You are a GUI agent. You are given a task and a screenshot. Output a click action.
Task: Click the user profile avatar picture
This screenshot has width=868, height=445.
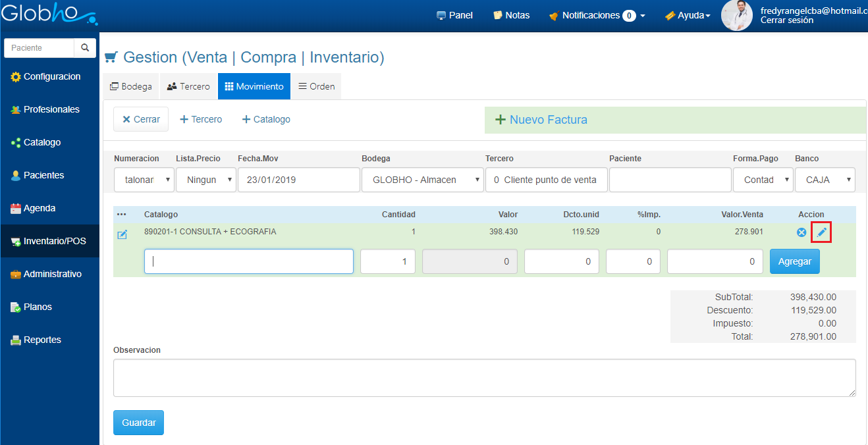tap(736, 15)
